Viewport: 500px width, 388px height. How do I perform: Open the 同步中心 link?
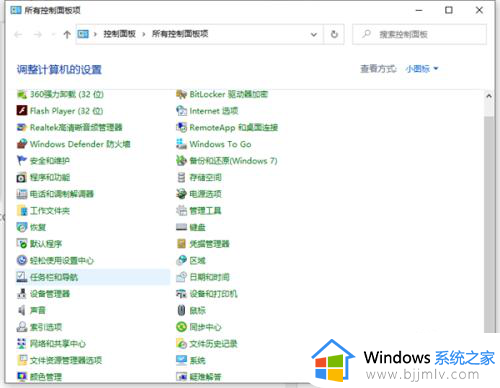tap(205, 327)
